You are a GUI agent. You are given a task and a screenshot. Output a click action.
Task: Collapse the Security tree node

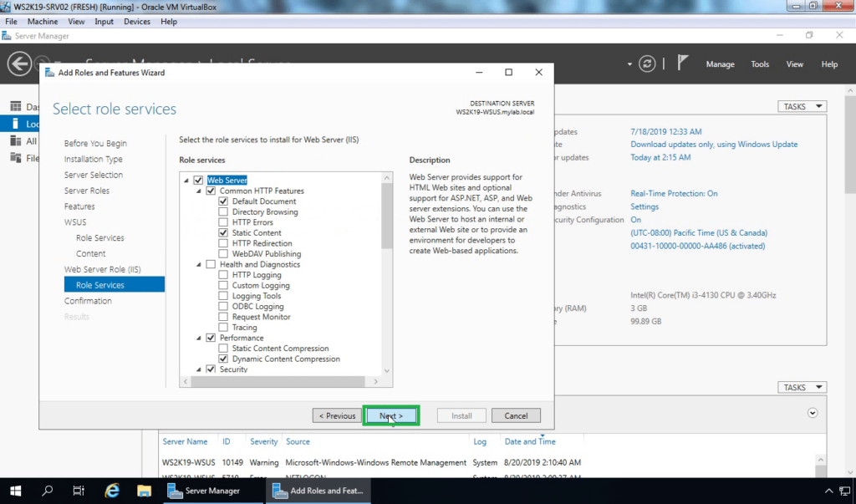199,369
